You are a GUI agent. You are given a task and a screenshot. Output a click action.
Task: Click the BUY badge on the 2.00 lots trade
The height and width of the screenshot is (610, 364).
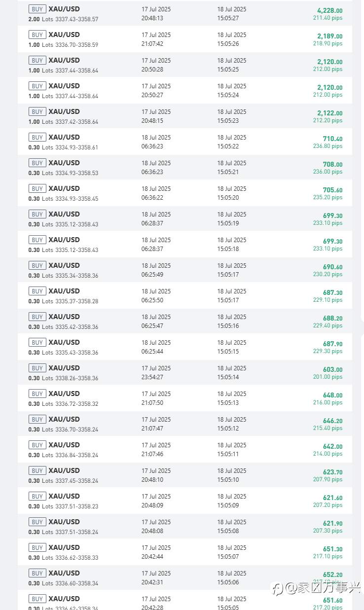click(x=37, y=9)
